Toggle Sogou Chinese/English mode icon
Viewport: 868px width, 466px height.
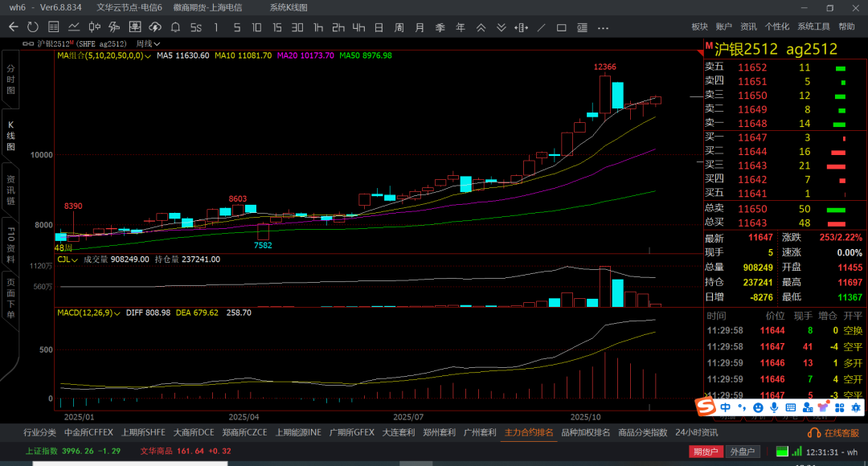pos(726,407)
